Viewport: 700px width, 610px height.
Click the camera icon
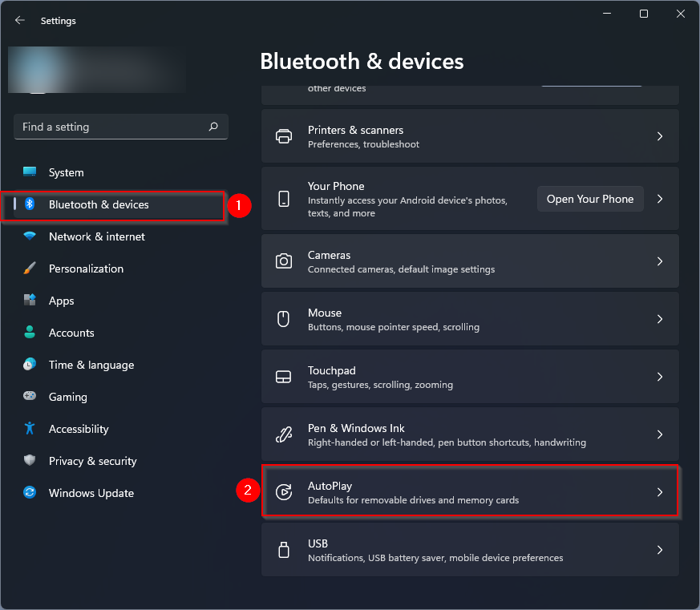[284, 261]
